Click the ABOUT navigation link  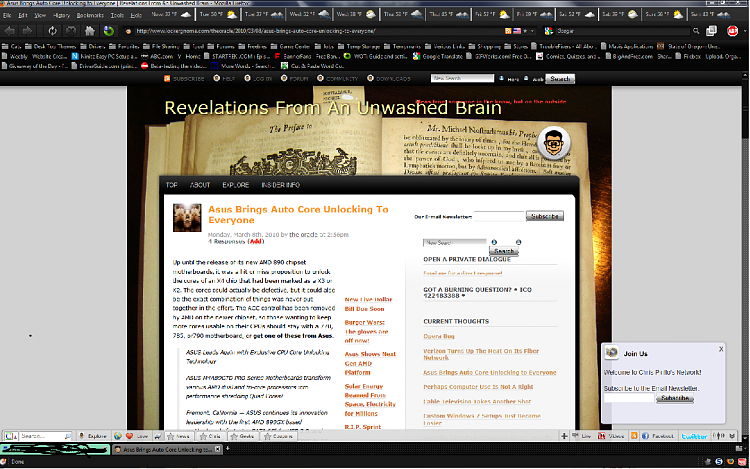point(200,185)
